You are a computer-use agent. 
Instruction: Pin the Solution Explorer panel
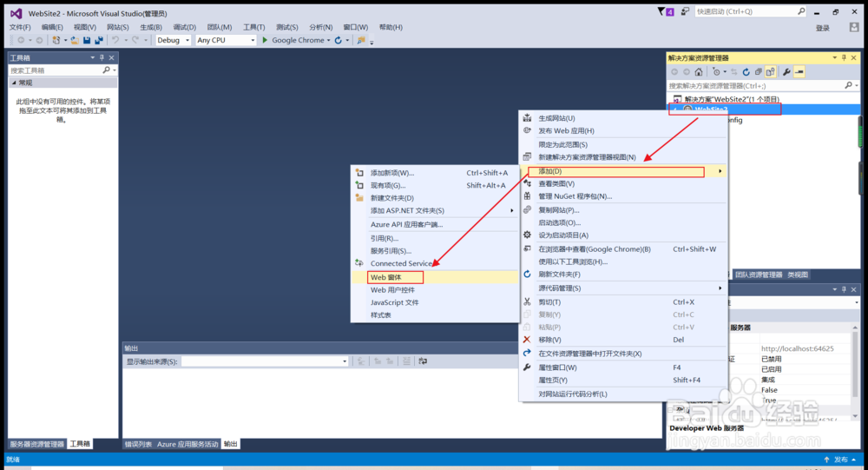844,57
